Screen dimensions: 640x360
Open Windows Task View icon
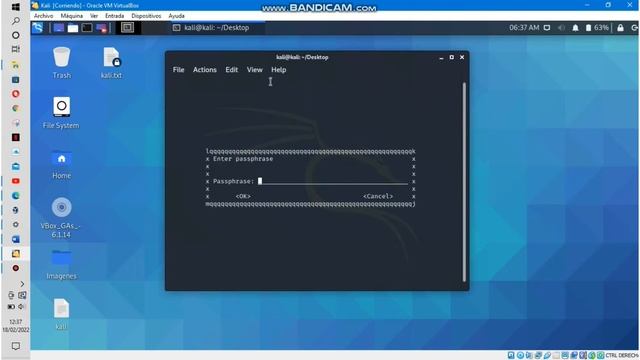tap(16, 49)
